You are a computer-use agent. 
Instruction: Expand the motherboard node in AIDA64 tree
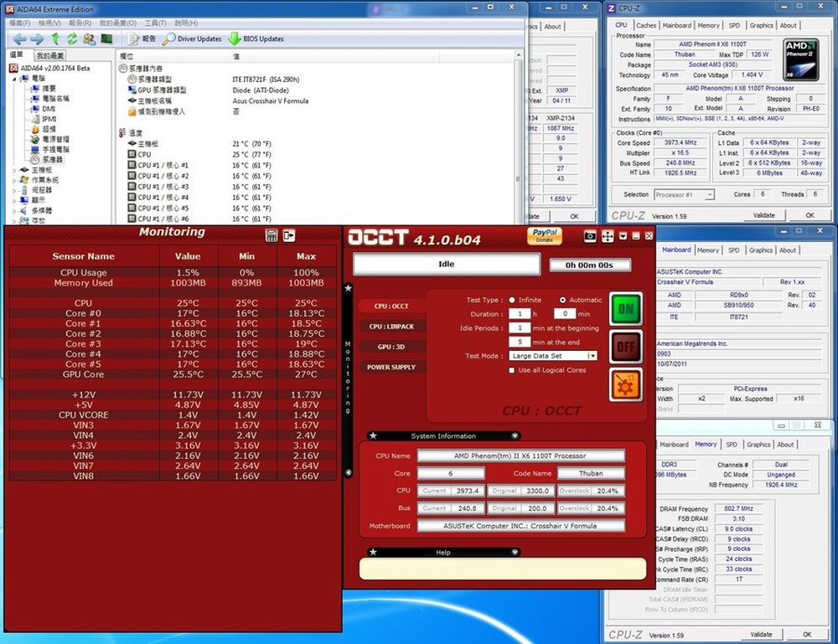(14, 170)
